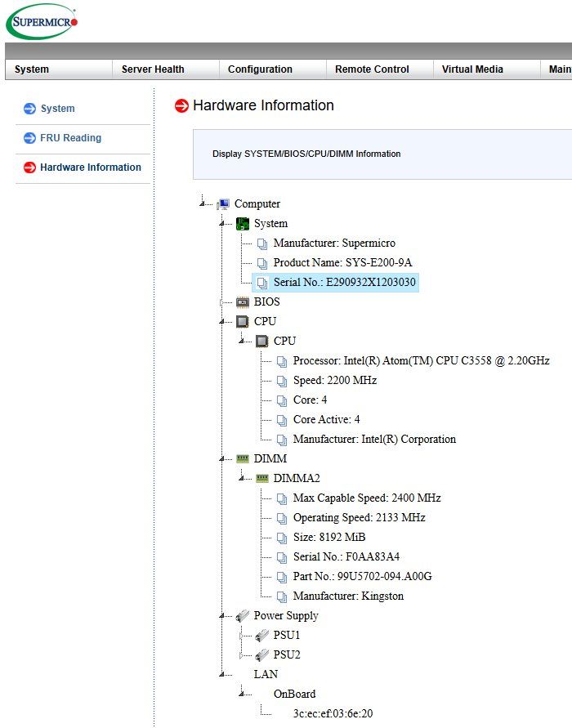Click the DIMM memory module icon

click(243, 458)
